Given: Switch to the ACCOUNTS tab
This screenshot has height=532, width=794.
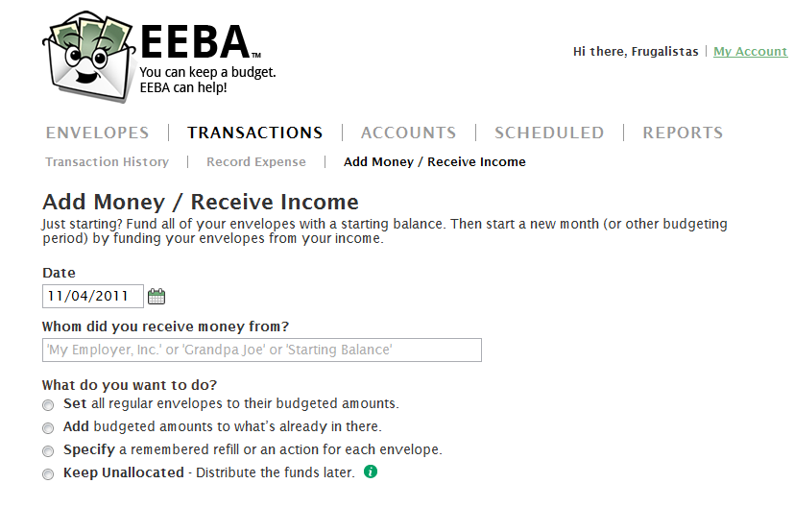Looking at the screenshot, I should tap(409, 133).
